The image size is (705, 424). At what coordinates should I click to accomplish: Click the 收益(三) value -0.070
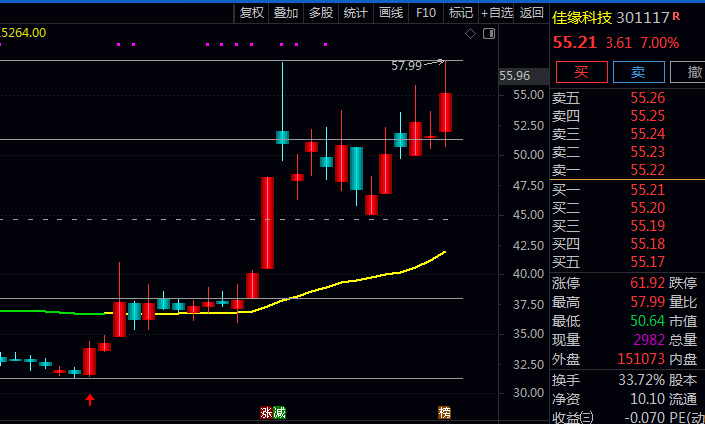click(645, 417)
